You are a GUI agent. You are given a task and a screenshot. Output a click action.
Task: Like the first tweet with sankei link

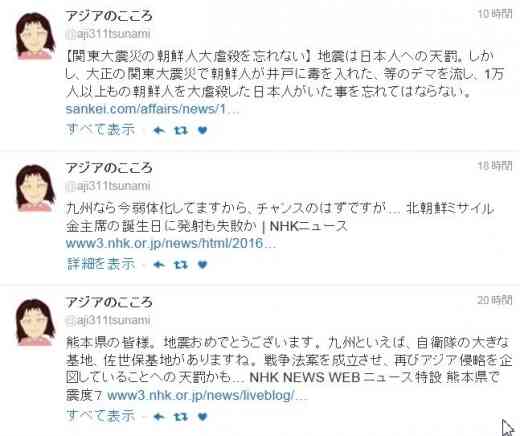click(202, 130)
